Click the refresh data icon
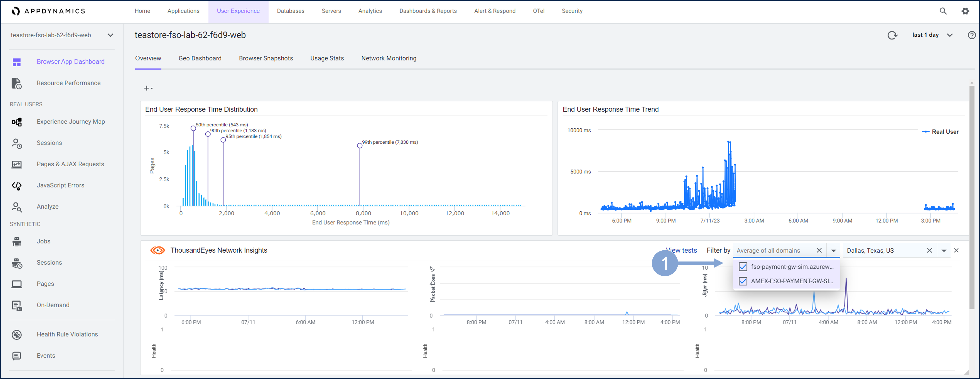980x379 pixels. click(x=892, y=35)
